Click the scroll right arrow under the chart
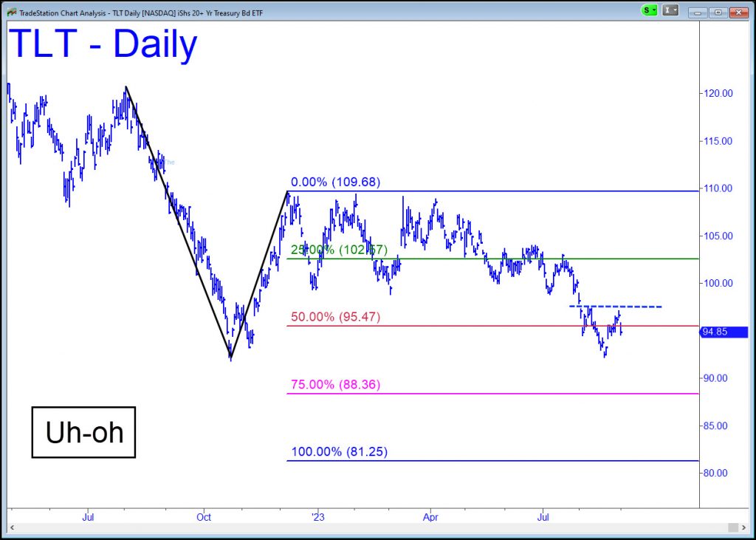Screen dimensions: 756x540 [743, 527]
